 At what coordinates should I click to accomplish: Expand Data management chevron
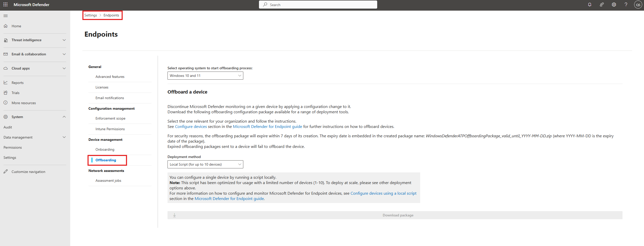64,137
